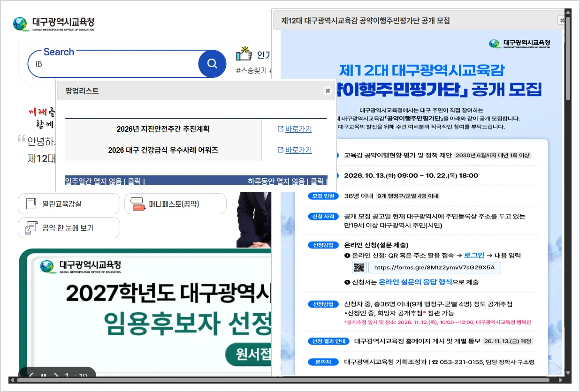Click the vertical scrollbar thumb at right edge
580x392 pixels.
pyautogui.click(x=568, y=59)
